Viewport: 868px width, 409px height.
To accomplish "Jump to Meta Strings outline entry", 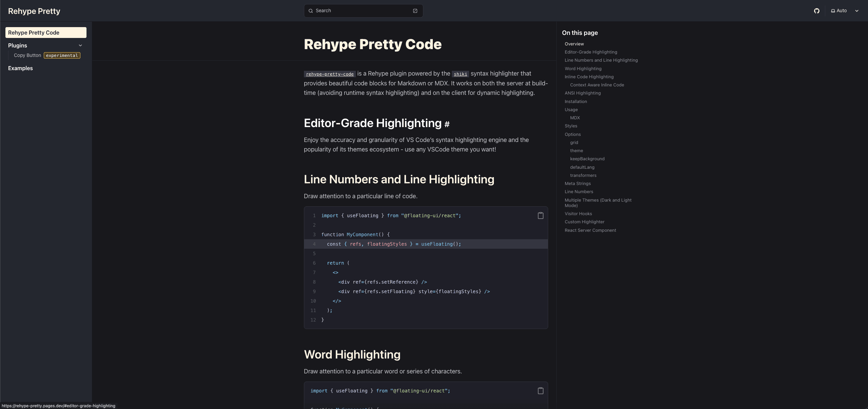I will (577, 183).
